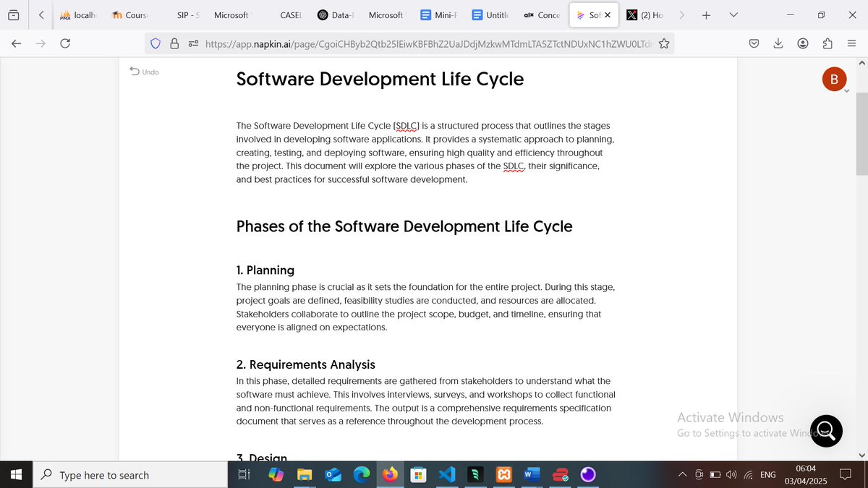Click the 1. Planning heading

point(265,270)
